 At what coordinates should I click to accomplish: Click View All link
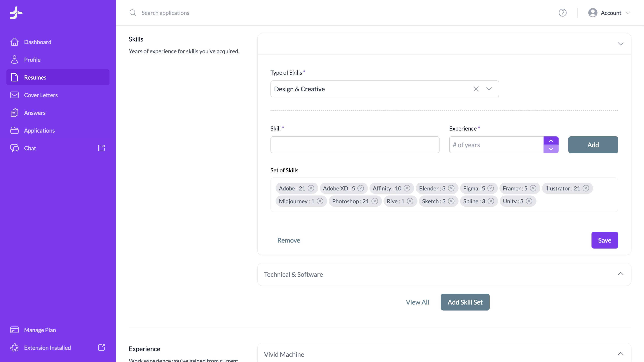click(x=417, y=302)
